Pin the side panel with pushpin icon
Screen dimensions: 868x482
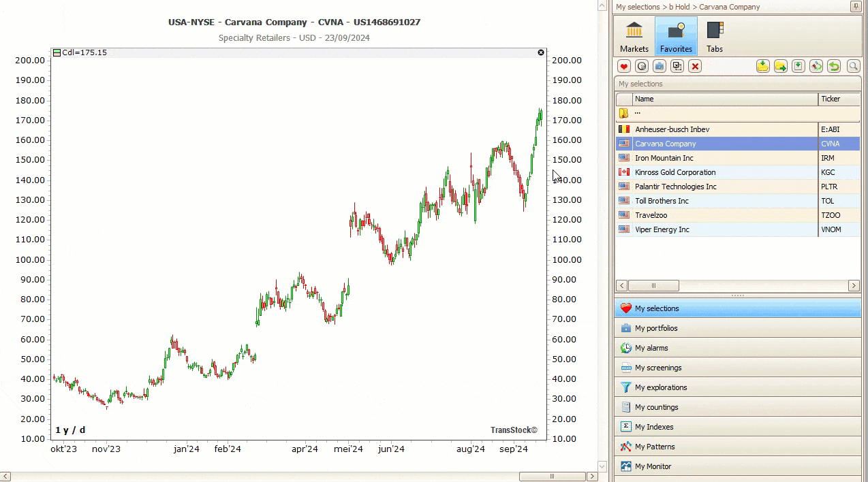coord(855,7)
